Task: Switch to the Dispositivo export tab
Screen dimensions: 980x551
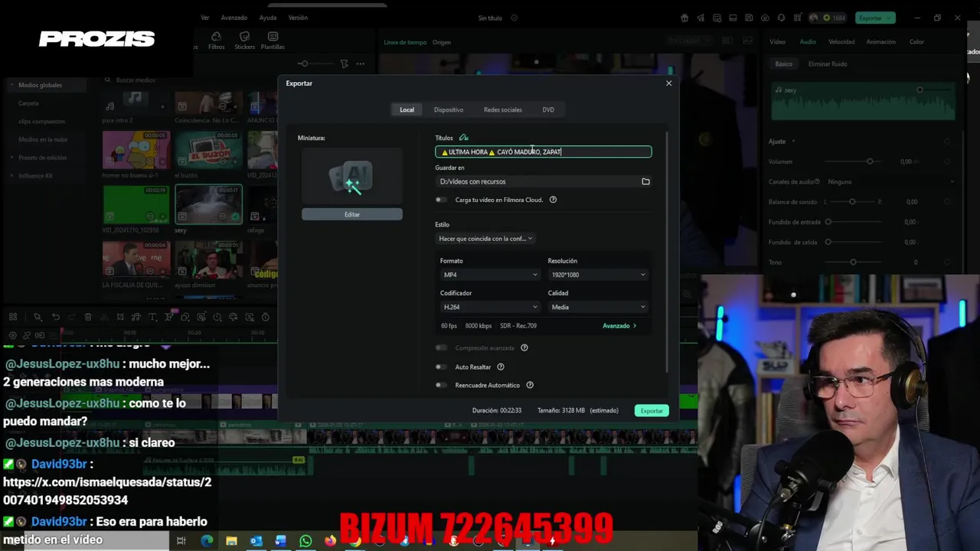Action: click(x=449, y=109)
